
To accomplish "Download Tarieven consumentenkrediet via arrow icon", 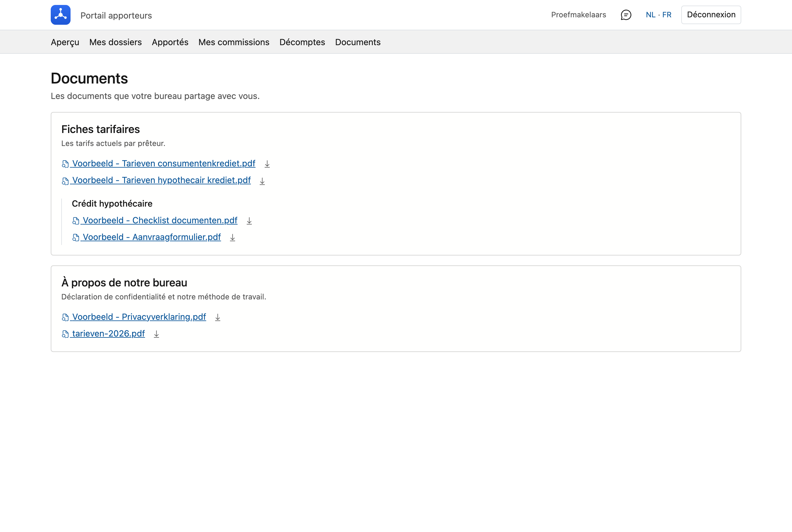I will click(x=267, y=164).
